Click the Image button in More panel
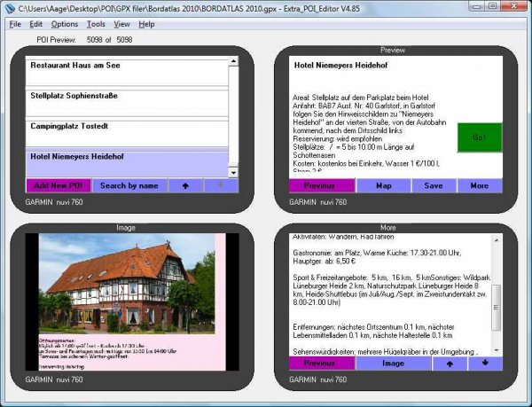Screen dimensions: 532x407 tap(392, 364)
